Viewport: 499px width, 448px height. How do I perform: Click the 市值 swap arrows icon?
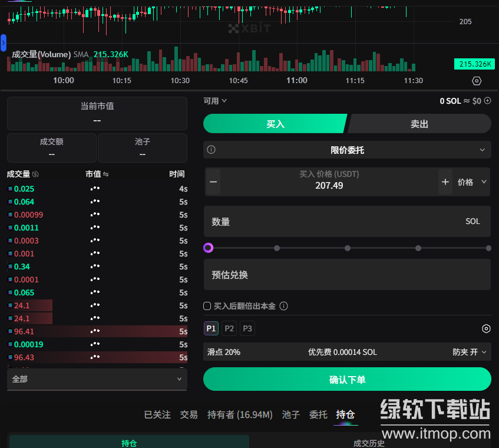[106, 174]
